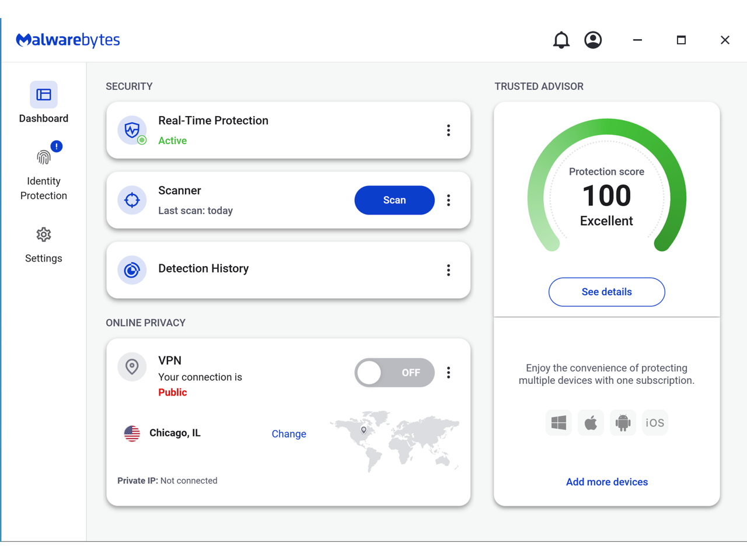Image resolution: width=747 pixels, height=560 pixels.
Task: Click the world map thumbnail
Action: pos(395,441)
